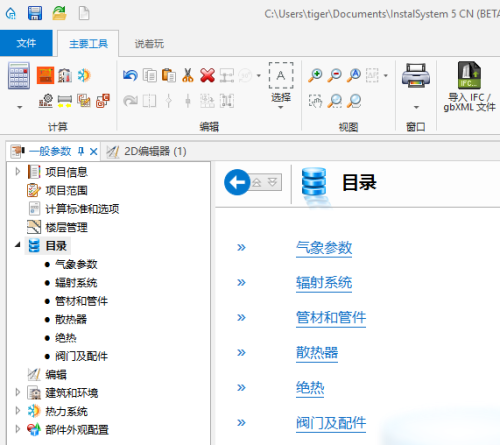Expand the 项目信息 tree node

(x=18, y=172)
